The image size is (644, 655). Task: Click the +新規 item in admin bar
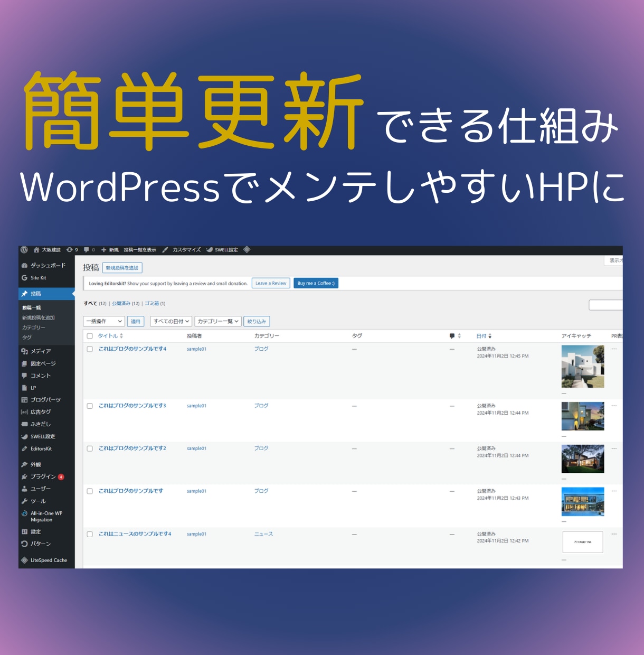click(110, 250)
